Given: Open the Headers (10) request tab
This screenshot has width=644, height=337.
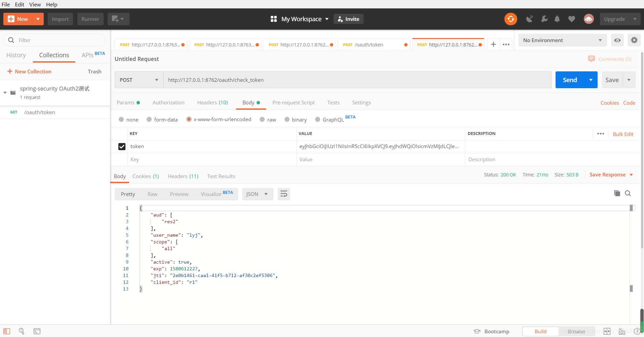Looking at the screenshot, I should (213, 103).
